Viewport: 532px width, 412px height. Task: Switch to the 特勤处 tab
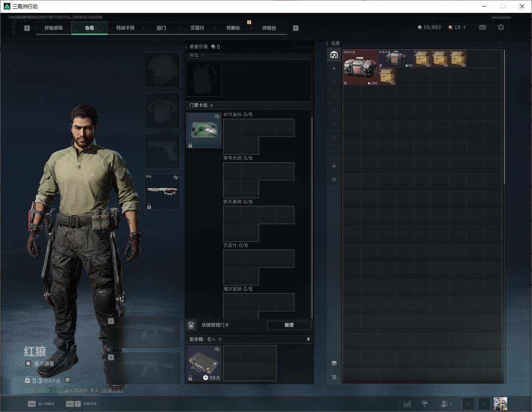[233, 28]
